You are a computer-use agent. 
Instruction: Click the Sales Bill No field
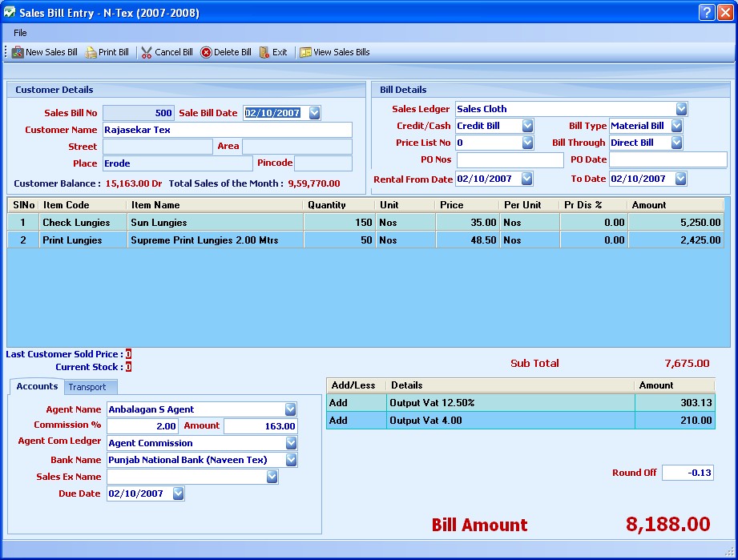point(139,113)
